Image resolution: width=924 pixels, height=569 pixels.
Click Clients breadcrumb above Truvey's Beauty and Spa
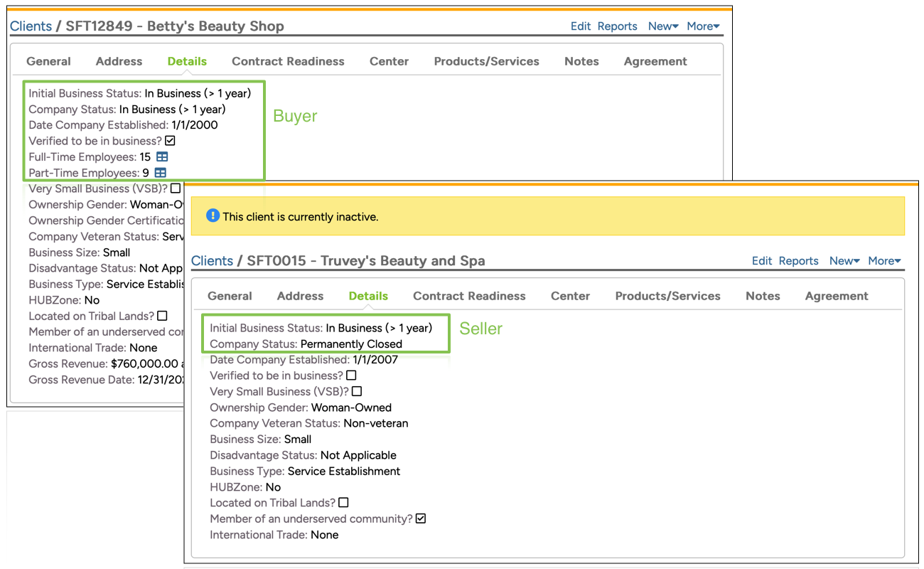212,260
